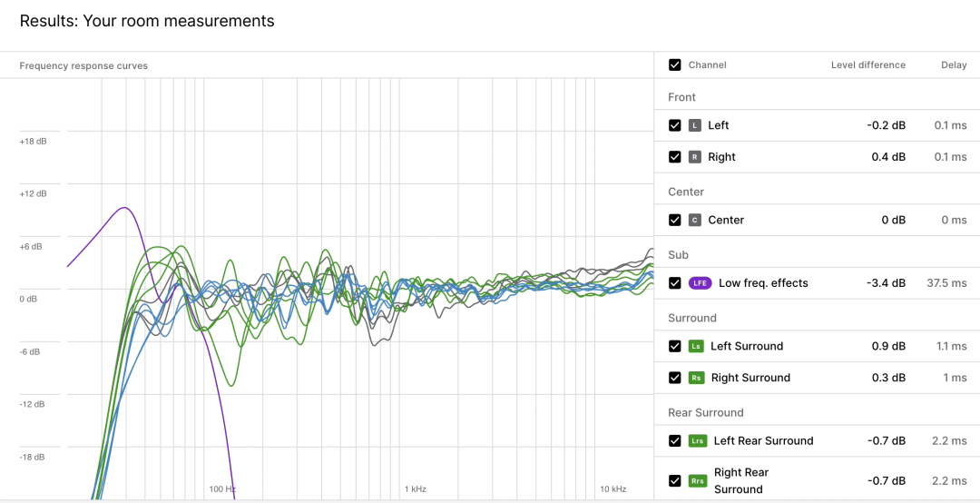The height and width of the screenshot is (503, 980).
Task: Click the +18 dB axis label
Action: (x=34, y=142)
